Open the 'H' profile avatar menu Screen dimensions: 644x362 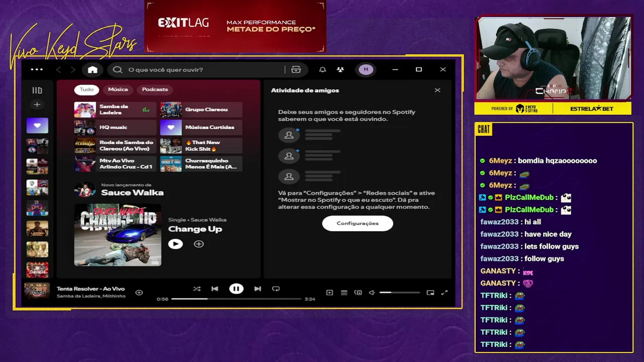pyautogui.click(x=366, y=69)
